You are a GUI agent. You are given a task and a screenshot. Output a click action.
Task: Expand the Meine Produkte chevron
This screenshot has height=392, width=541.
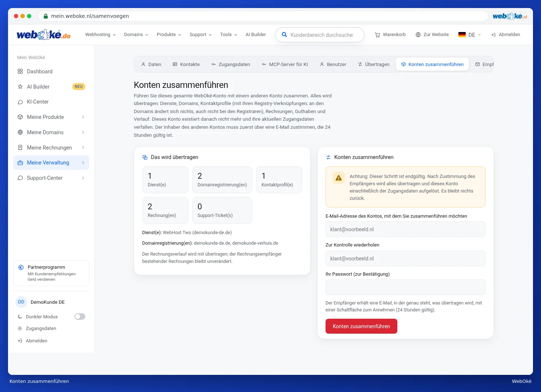click(83, 117)
